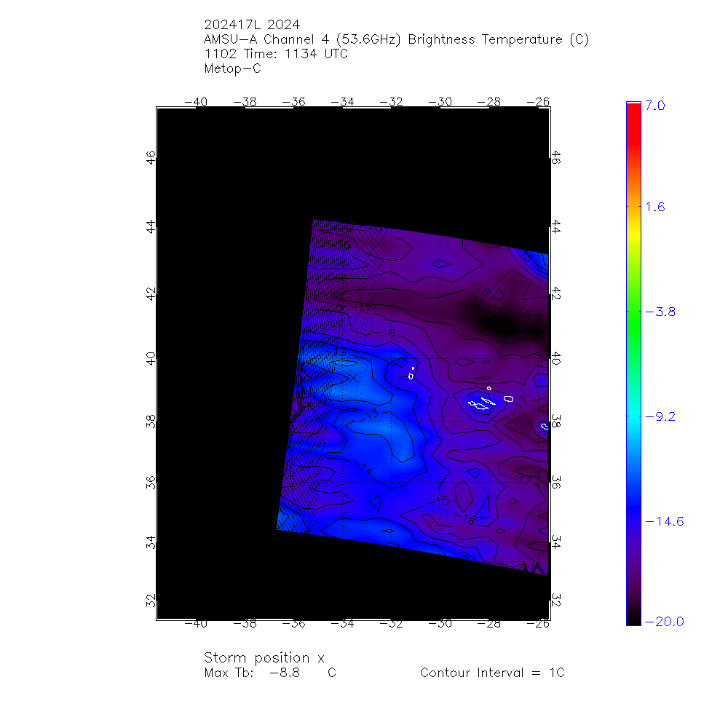
Task: Click the bottom axis longitude label "-38"
Action: point(245,624)
